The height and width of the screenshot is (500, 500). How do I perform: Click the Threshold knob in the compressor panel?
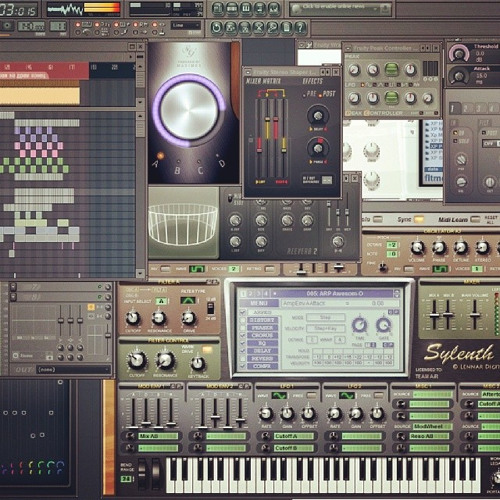tap(459, 53)
